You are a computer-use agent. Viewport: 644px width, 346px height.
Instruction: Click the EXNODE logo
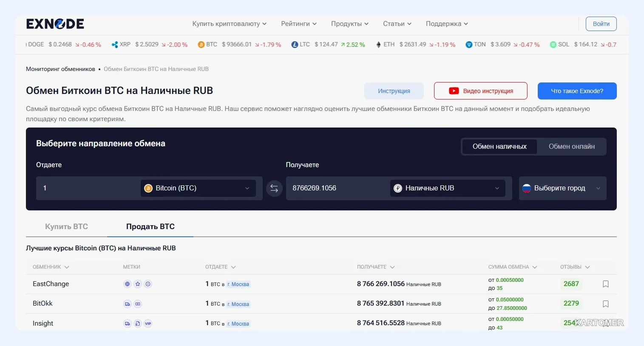(55, 24)
